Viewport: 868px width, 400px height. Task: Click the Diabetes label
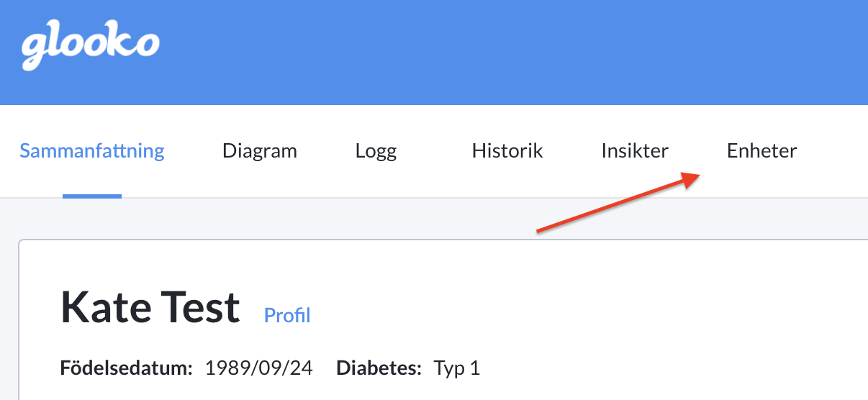click(379, 368)
